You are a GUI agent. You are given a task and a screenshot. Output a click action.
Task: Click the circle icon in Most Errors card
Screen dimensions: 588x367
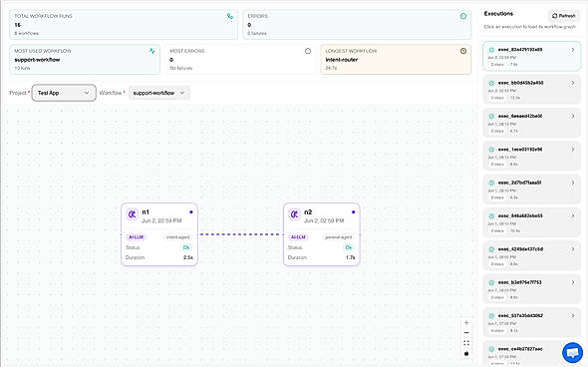(308, 51)
